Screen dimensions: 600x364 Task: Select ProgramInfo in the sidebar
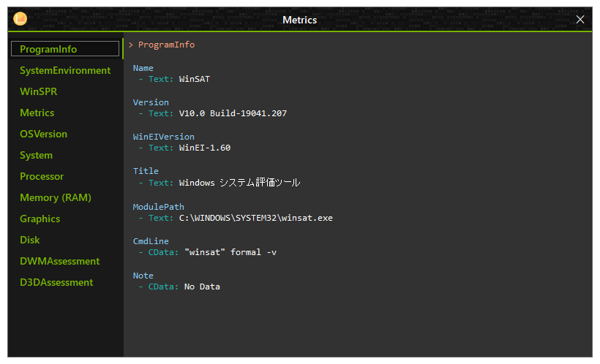pyautogui.click(x=65, y=49)
